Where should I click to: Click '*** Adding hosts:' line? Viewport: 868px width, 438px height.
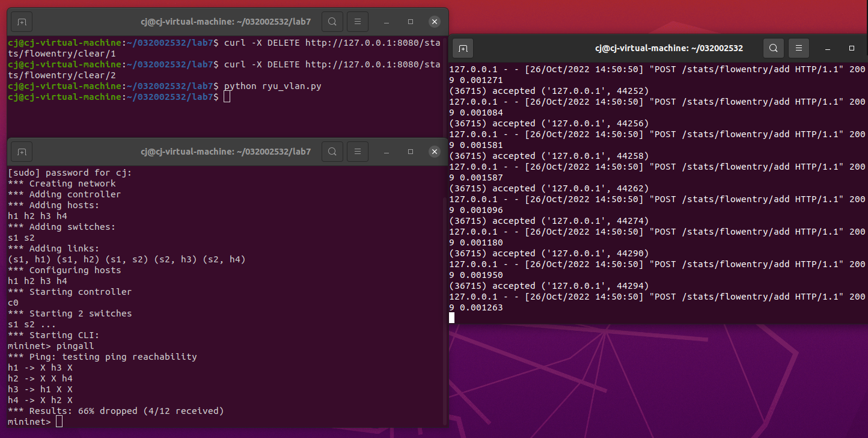click(53, 205)
